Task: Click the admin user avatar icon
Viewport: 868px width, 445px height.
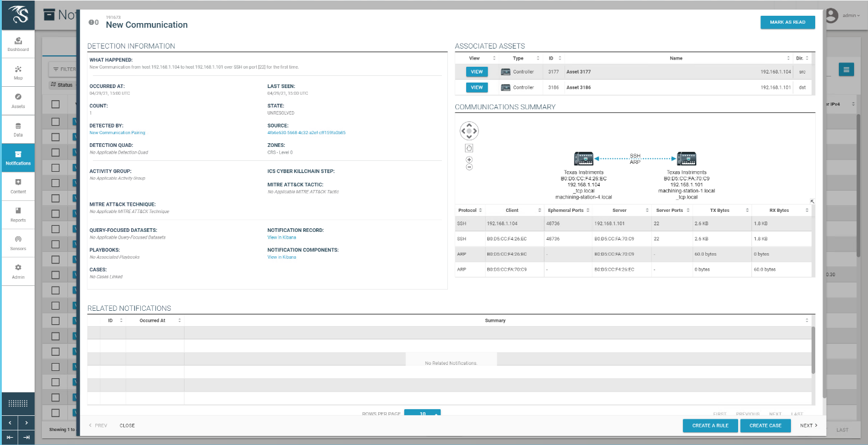Action: [832, 15]
